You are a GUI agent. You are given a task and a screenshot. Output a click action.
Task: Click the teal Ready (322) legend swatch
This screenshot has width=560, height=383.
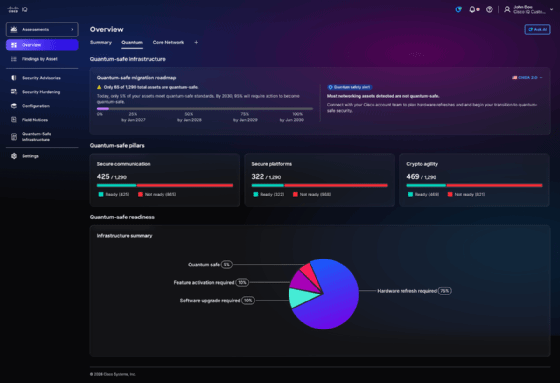[x=256, y=194]
